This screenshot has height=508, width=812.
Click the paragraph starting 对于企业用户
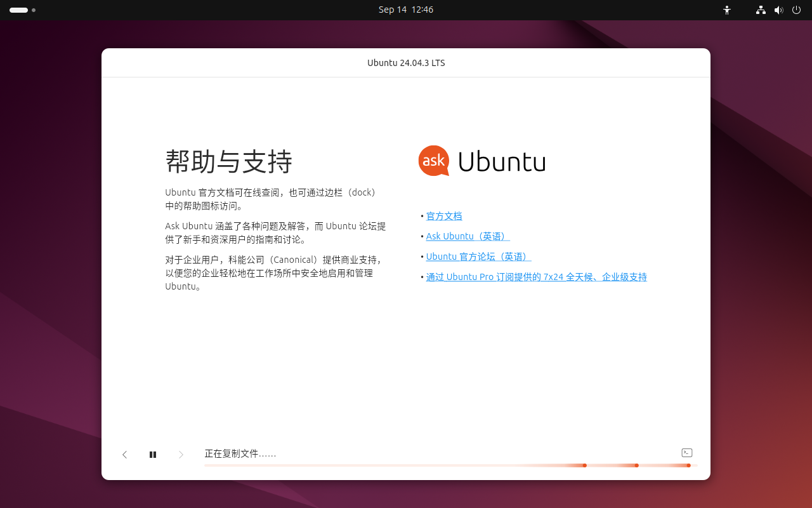[274, 273]
